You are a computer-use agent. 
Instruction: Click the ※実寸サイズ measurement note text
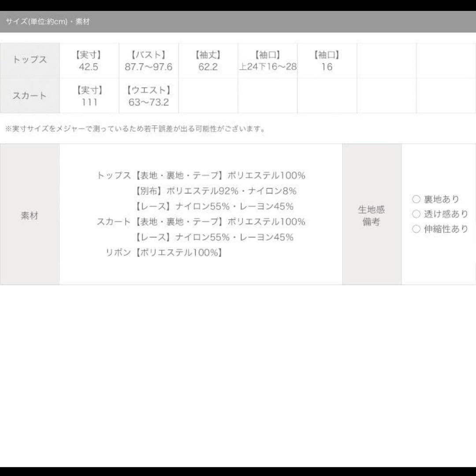[x=135, y=129]
